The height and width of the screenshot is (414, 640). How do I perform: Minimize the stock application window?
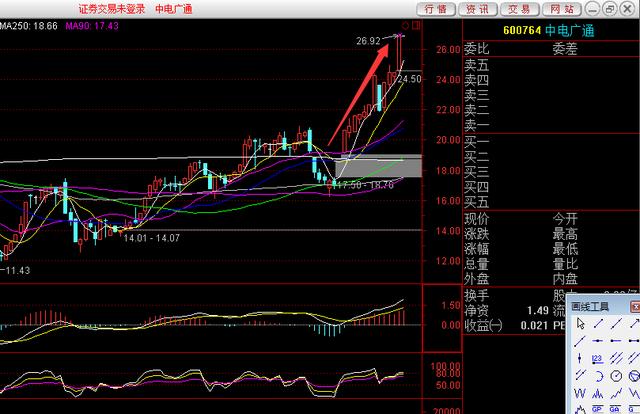tap(593, 9)
